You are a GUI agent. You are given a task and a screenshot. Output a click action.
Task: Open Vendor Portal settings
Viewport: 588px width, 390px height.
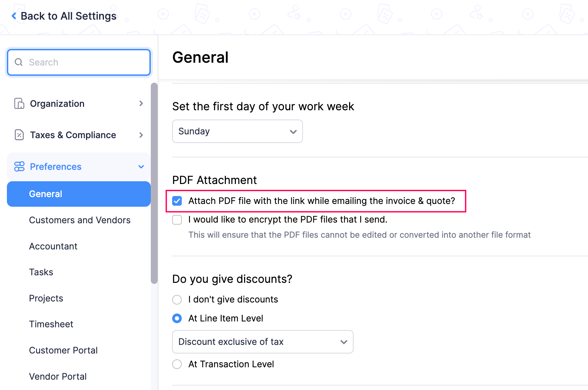coord(57,376)
